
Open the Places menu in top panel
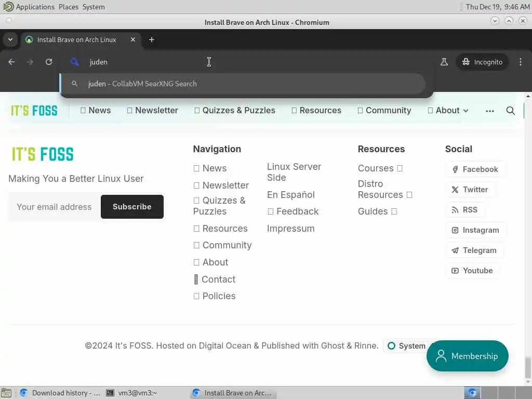[68, 7]
